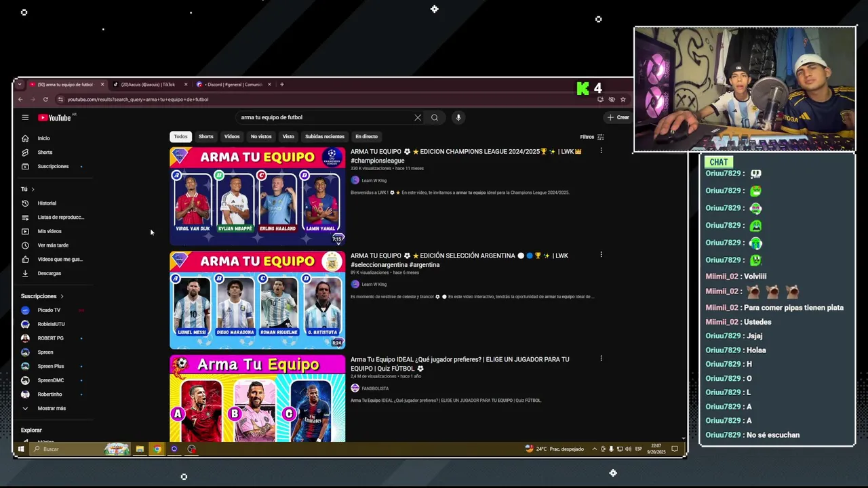Viewport: 868px width, 488px height.
Task: Open the Inicio home icon in sidebar
Action: tap(25, 138)
